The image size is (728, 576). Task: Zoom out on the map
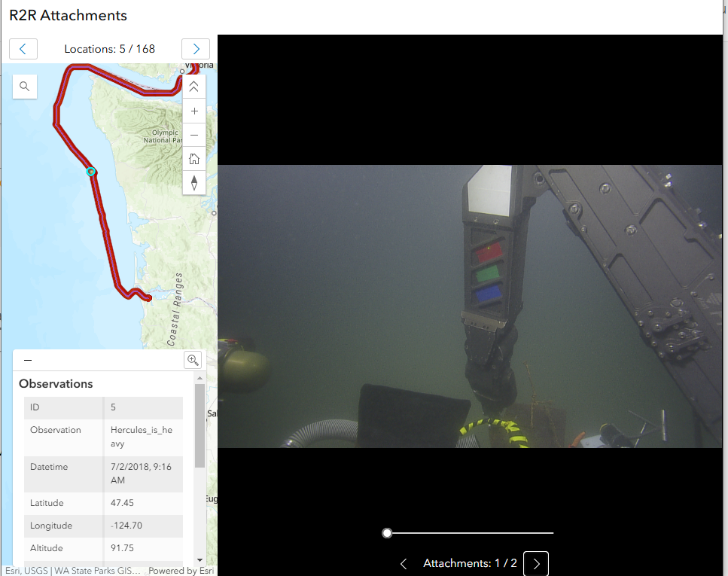pyautogui.click(x=194, y=136)
